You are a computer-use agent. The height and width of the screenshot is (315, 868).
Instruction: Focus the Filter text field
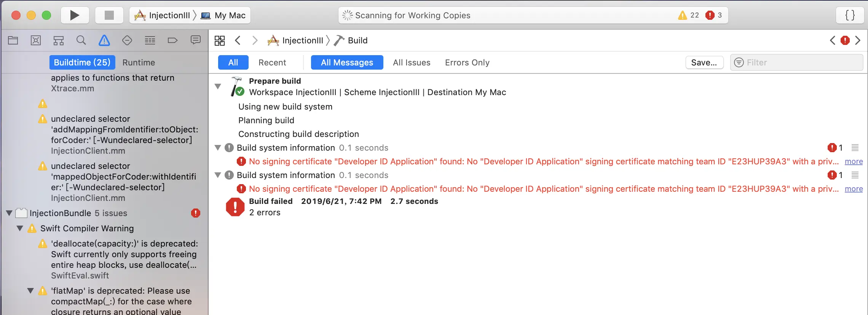coord(796,62)
